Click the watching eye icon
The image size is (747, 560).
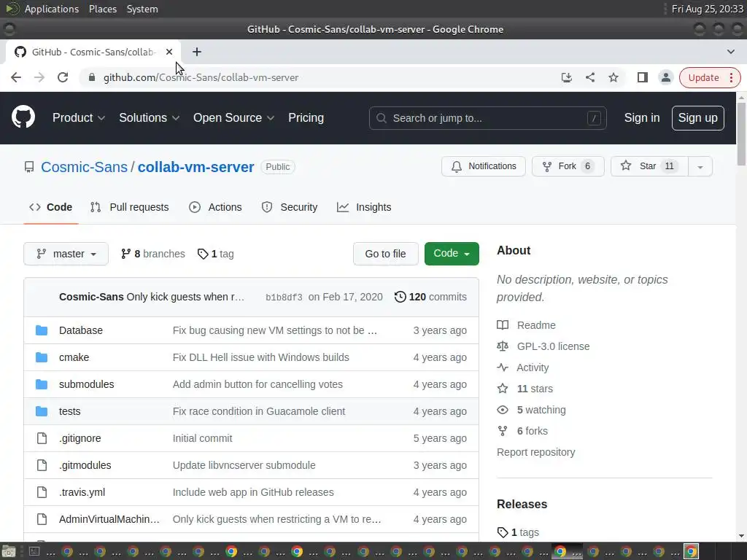pyautogui.click(x=503, y=410)
